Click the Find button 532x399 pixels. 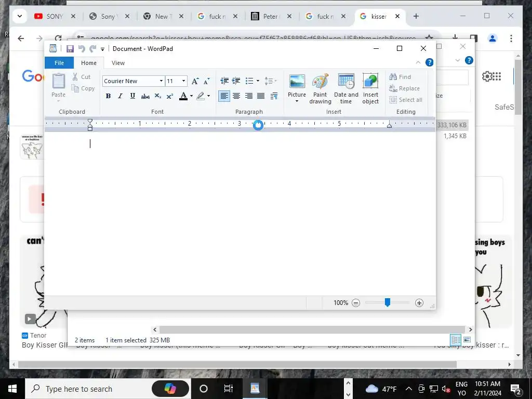401,77
